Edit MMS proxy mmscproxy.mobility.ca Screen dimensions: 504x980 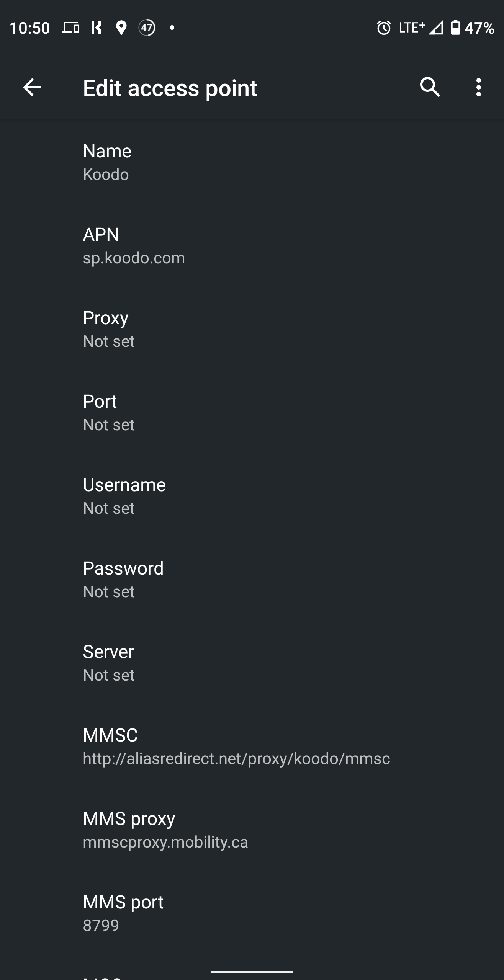252,830
